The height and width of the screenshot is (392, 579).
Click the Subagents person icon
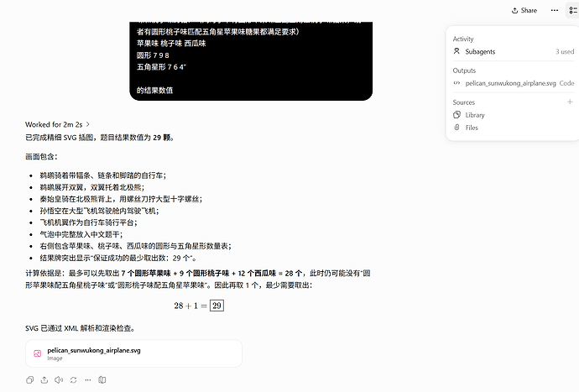click(456, 51)
